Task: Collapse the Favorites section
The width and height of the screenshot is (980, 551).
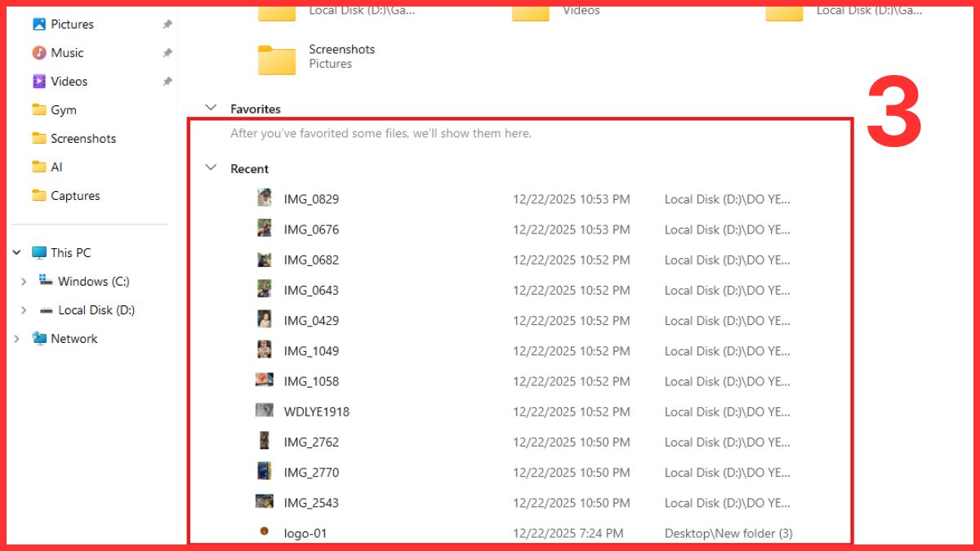Action: click(212, 108)
